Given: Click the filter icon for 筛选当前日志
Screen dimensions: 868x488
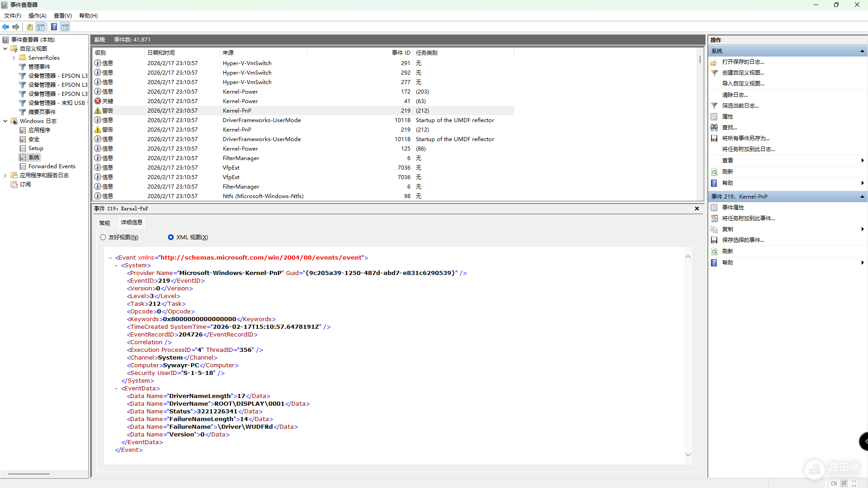Looking at the screenshot, I should (x=714, y=106).
